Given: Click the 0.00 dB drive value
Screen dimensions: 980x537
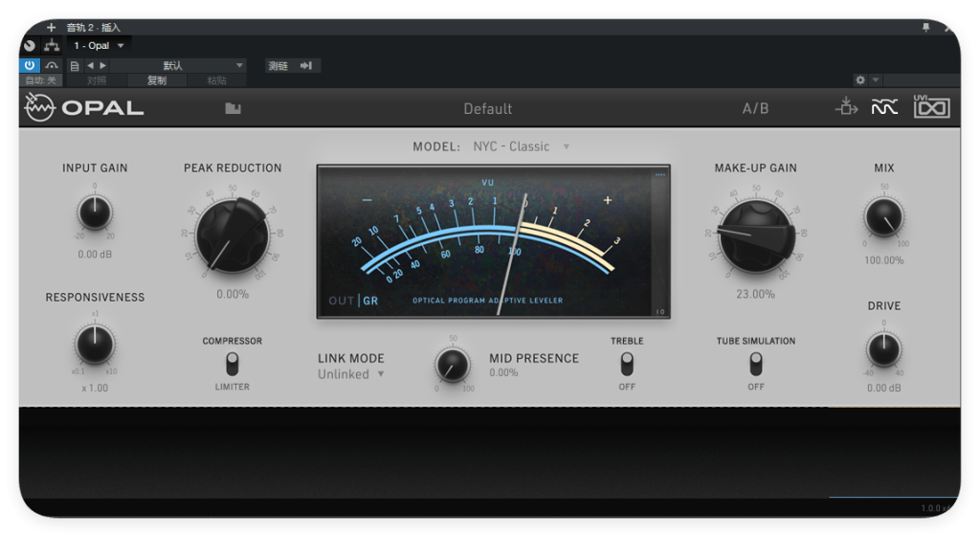Looking at the screenshot, I should (883, 388).
